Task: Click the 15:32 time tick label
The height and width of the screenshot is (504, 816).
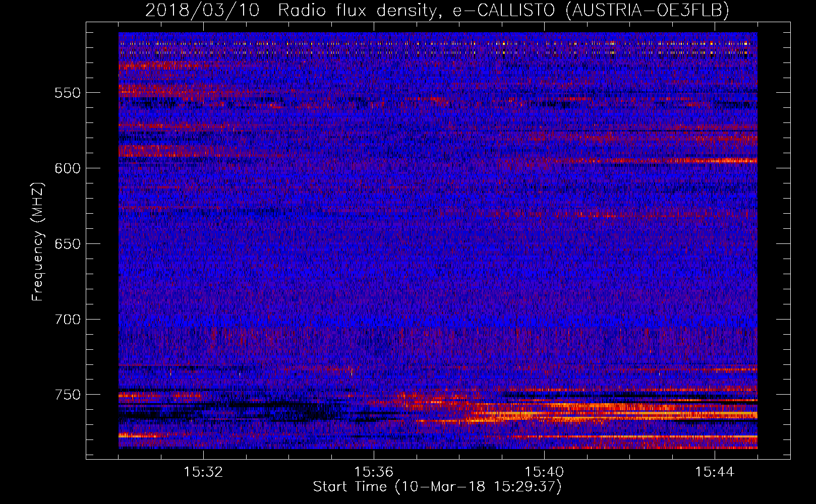Action: 203,472
